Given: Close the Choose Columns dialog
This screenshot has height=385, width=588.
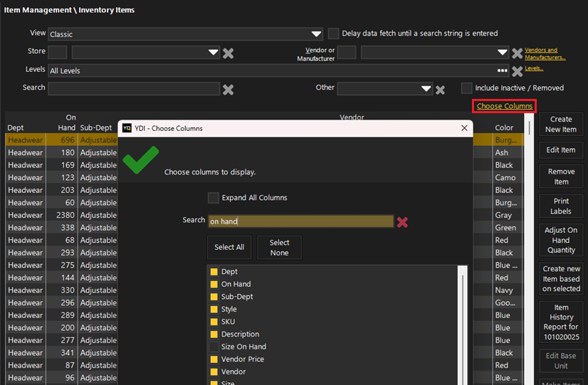Looking at the screenshot, I should (x=465, y=128).
